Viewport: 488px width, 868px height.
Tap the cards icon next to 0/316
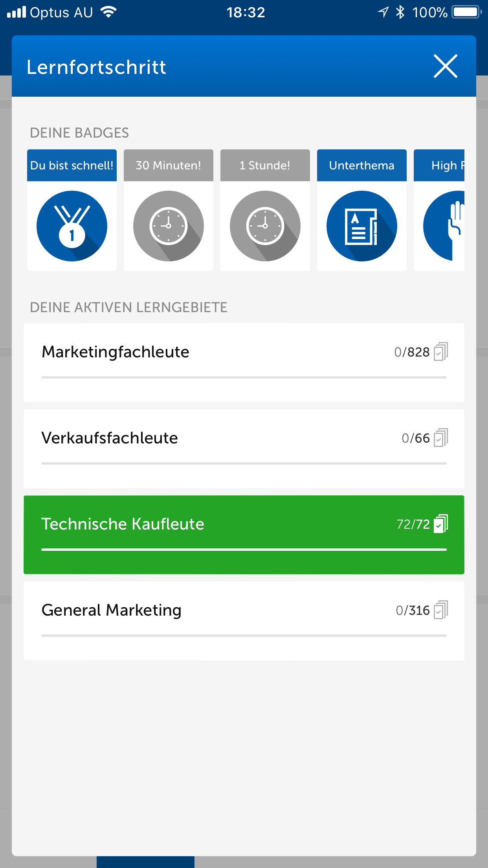point(441,610)
